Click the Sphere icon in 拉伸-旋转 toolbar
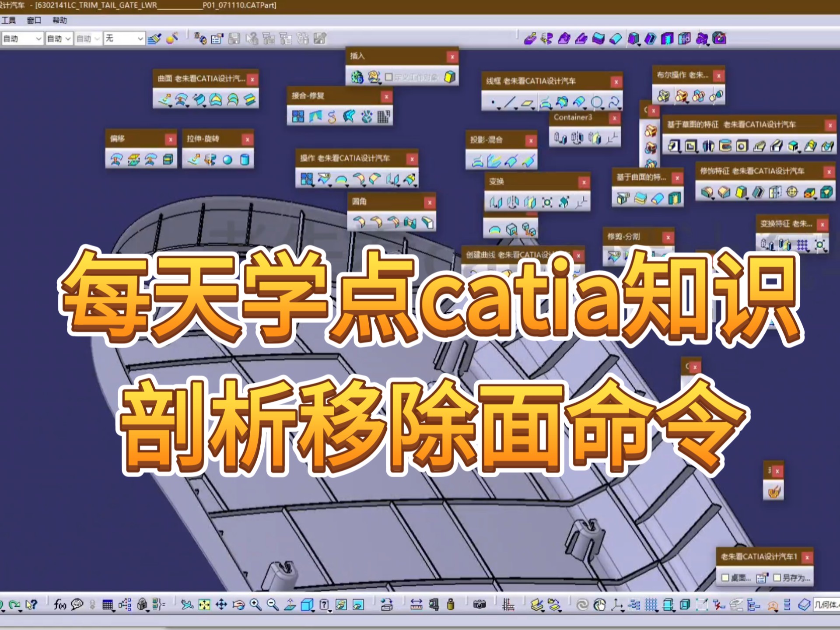Image resolution: width=840 pixels, height=630 pixels. (x=227, y=160)
